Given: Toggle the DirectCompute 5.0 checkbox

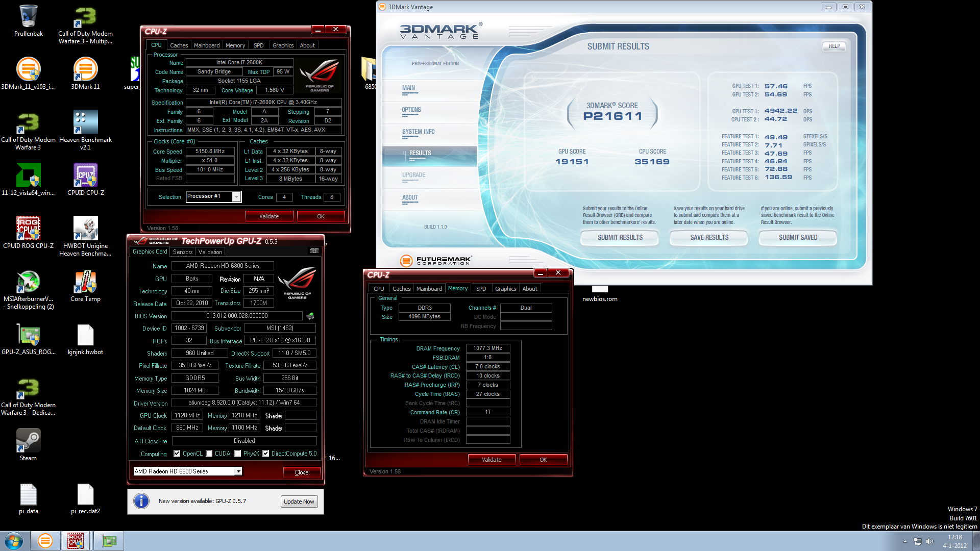Looking at the screenshot, I should pos(266,454).
